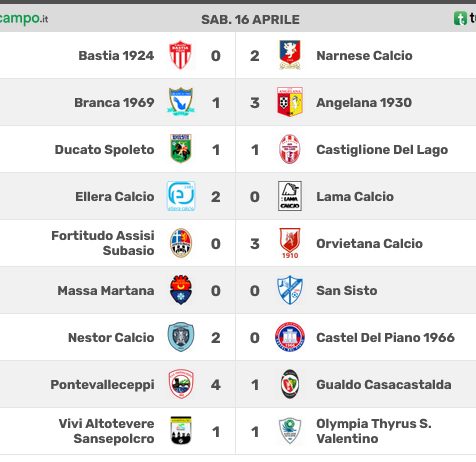Click the Lama Calcio black-white badge
This screenshot has width=476, height=462.
(x=290, y=196)
